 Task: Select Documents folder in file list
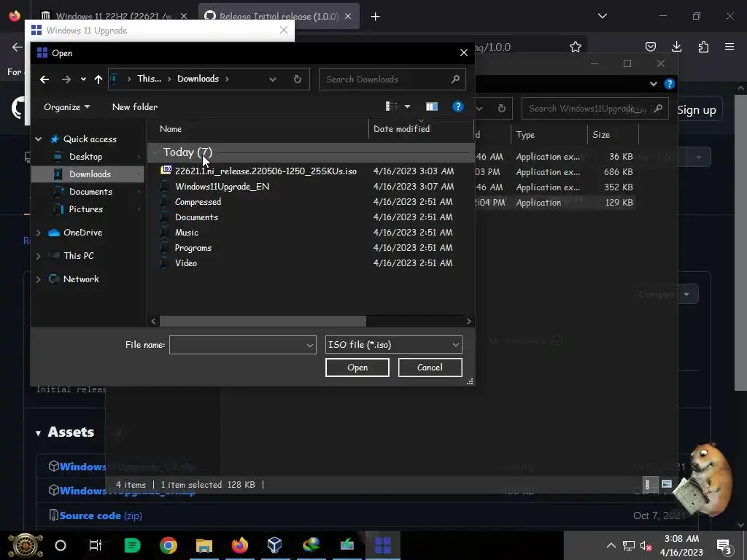click(x=196, y=217)
